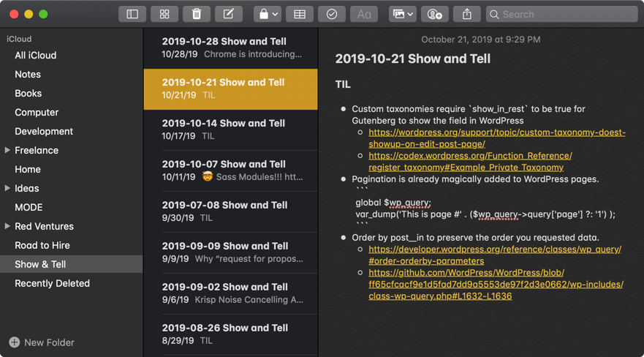Image resolution: width=644 pixels, height=357 pixels.
Task: Click the 'global $wp_query;' code line
Action: [x=393, y=203]
